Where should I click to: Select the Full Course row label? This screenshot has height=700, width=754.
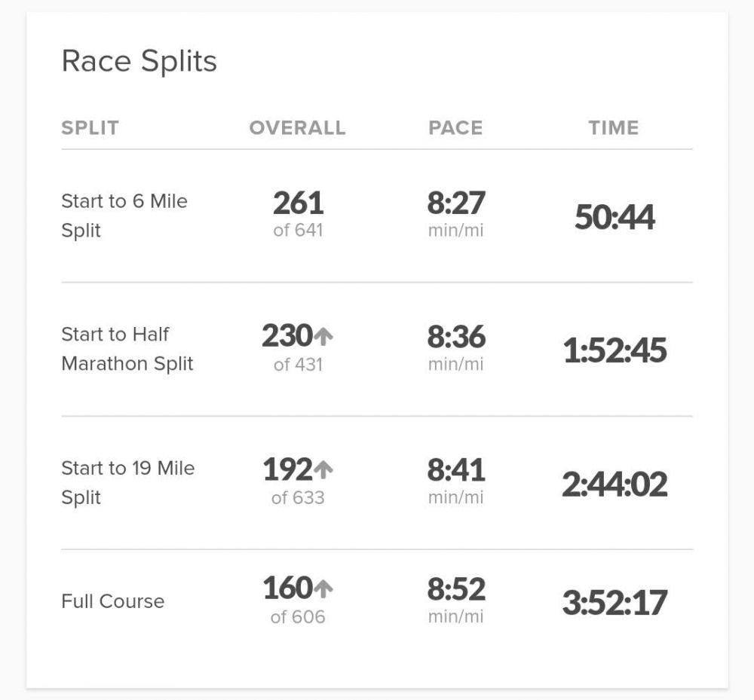pyautogui.click(x=112, y=601)
